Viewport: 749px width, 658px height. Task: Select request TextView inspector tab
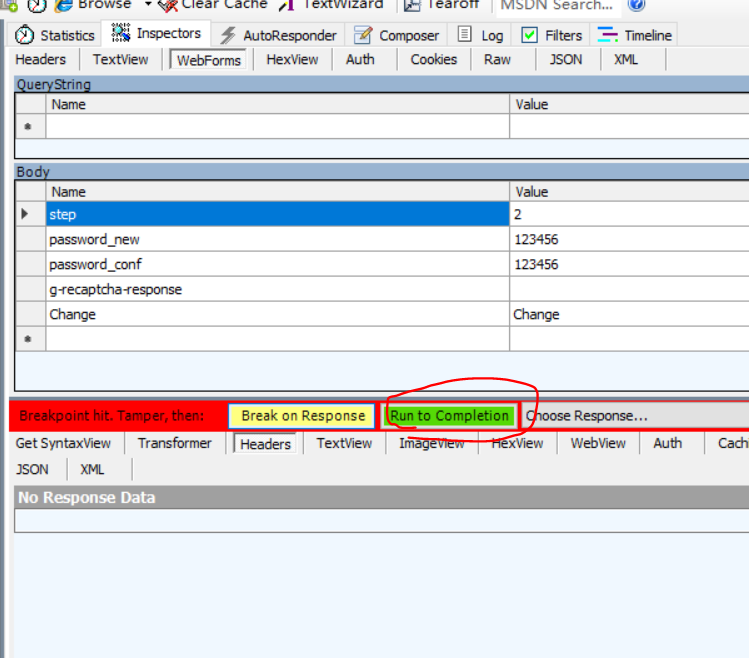point(120,60)
